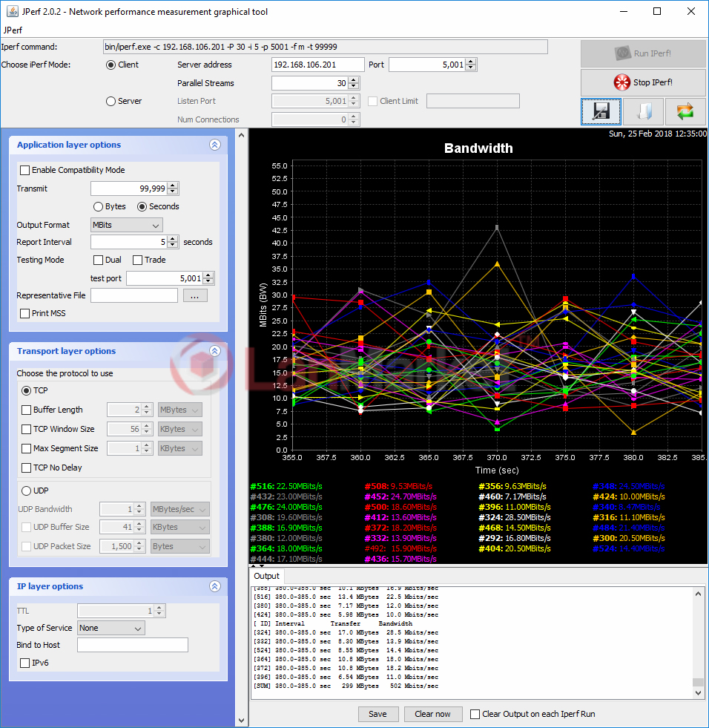
Task: Click the Clear now button
Action: (432, 714)
